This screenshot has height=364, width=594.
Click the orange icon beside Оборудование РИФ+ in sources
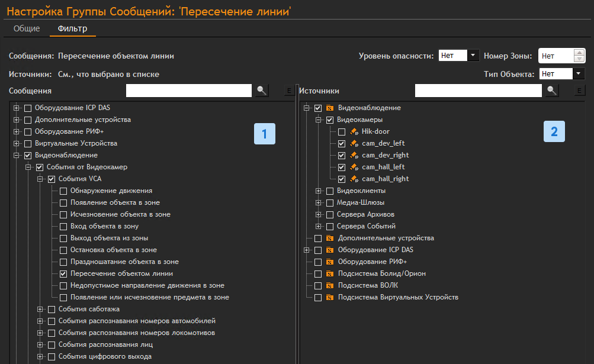[330, 262]
